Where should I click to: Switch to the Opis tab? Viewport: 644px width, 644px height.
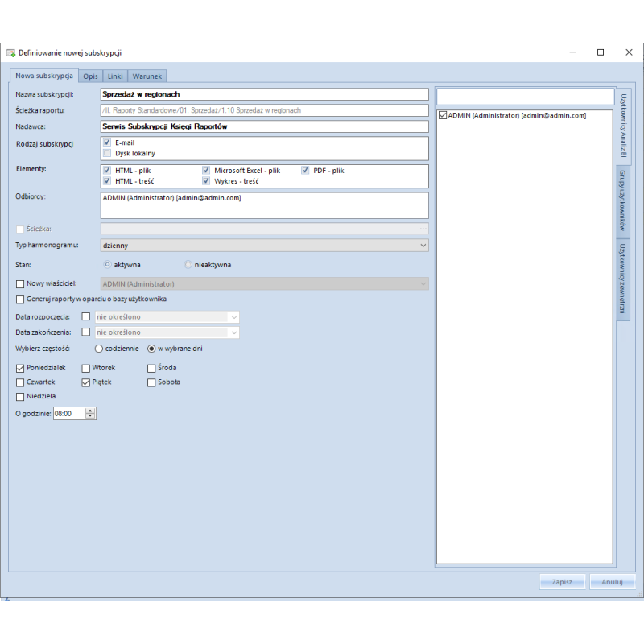(x=90, y=76)
